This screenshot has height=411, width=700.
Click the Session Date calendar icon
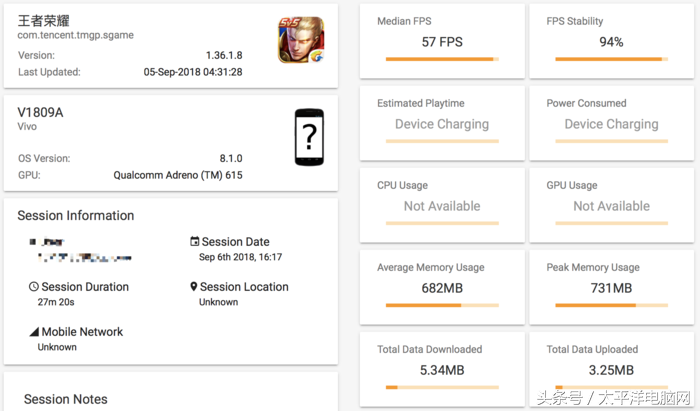coord(195,241)
